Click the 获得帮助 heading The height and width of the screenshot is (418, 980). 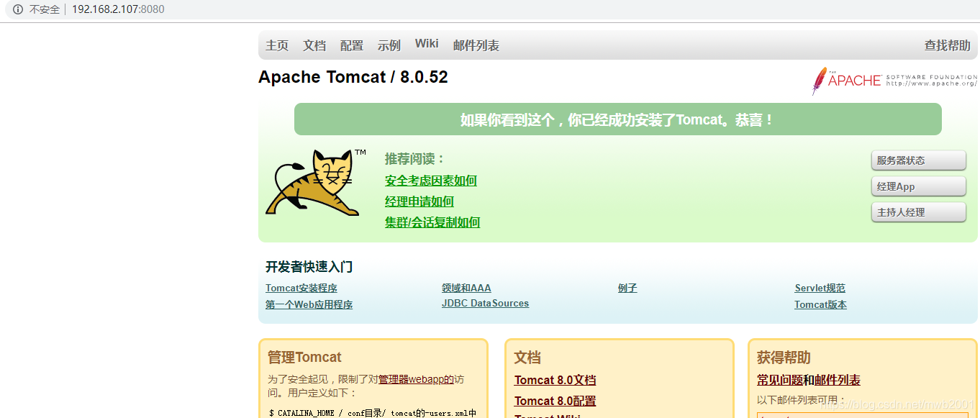tap(784, 357)
